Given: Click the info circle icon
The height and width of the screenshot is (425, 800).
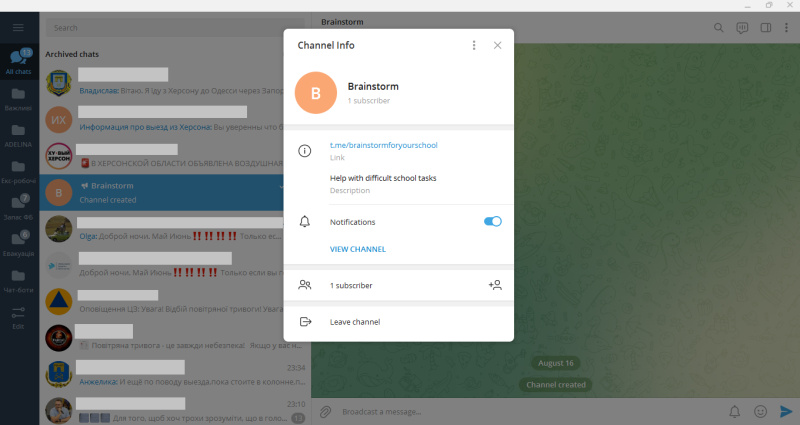Looking at the screenshot, I should [305, 151].
